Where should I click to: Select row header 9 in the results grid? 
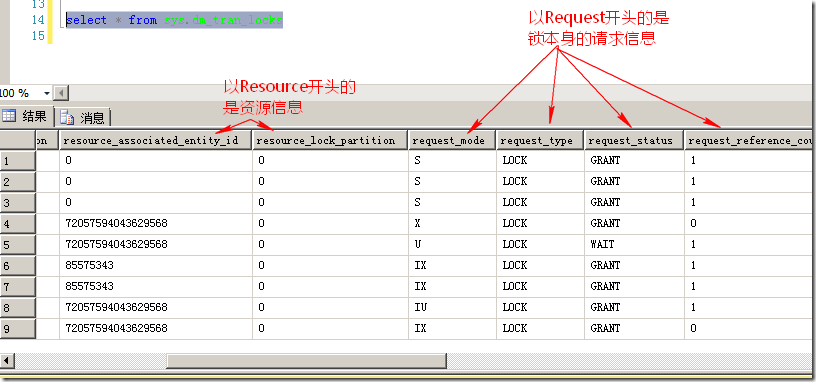[x=18, y=329]
